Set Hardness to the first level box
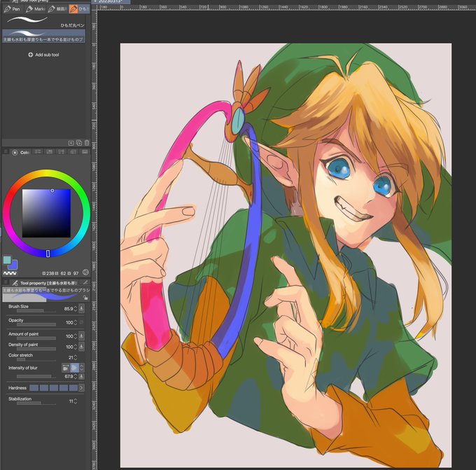476x470 pixels. coord(34,388)
